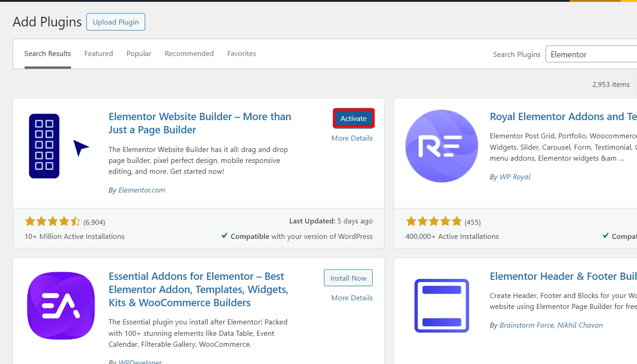
Task: Open the Essential Addons for Elementor title link
Action: click(198, 289)
